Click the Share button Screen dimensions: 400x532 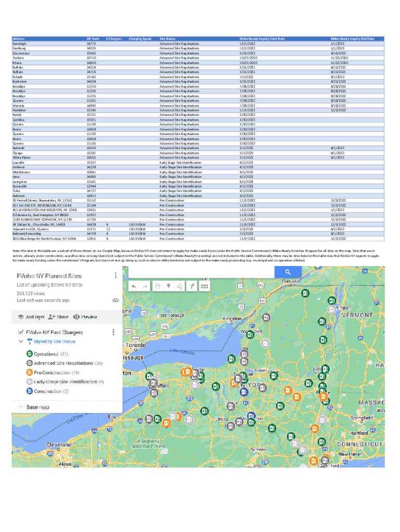pyautogui.click(x=58, y=316)
